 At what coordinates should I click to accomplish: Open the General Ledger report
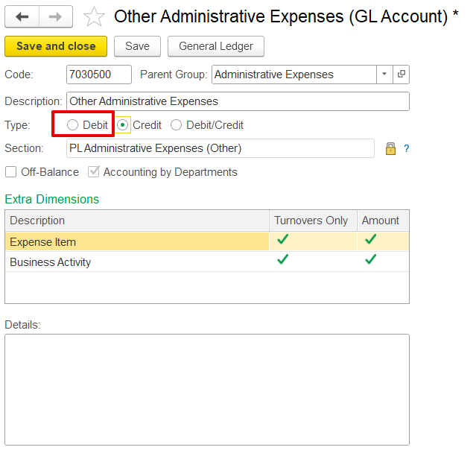point(216,46)
